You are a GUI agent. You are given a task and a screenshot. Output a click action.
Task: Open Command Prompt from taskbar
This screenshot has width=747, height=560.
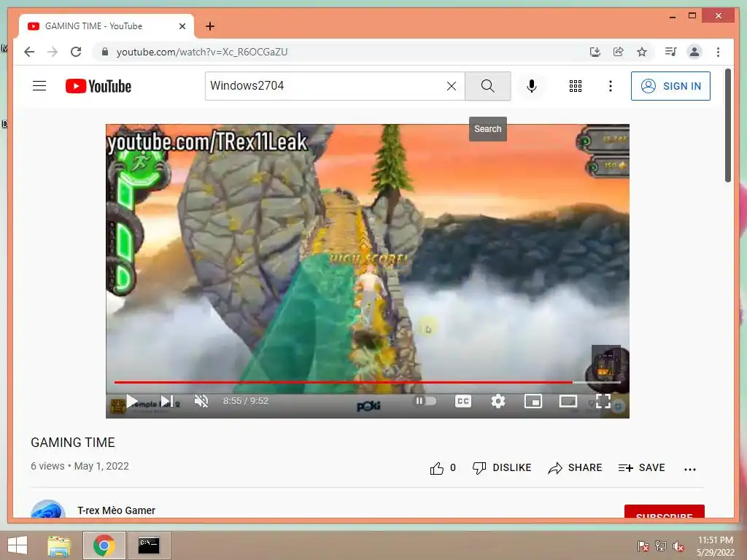click(149, 545)
